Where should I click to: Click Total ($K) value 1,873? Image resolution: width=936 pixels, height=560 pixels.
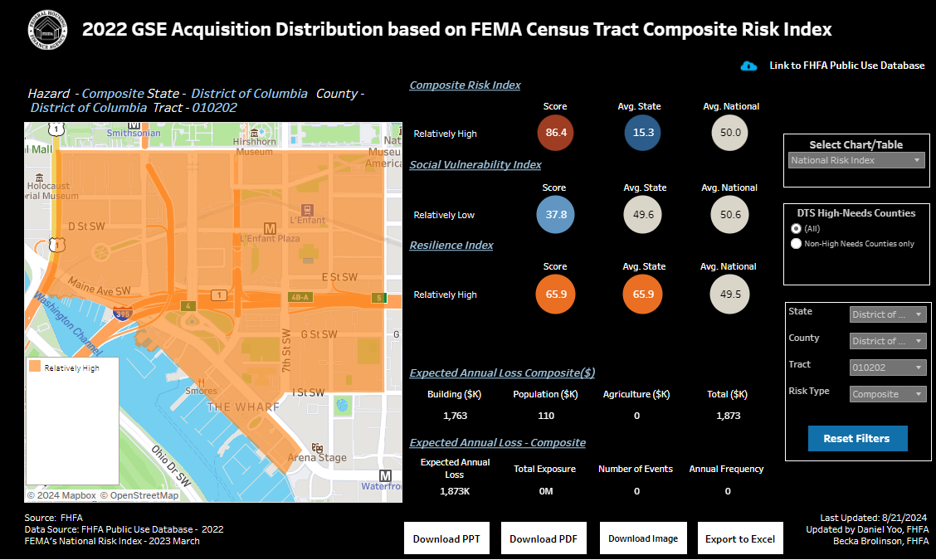[x=729, y=416]
